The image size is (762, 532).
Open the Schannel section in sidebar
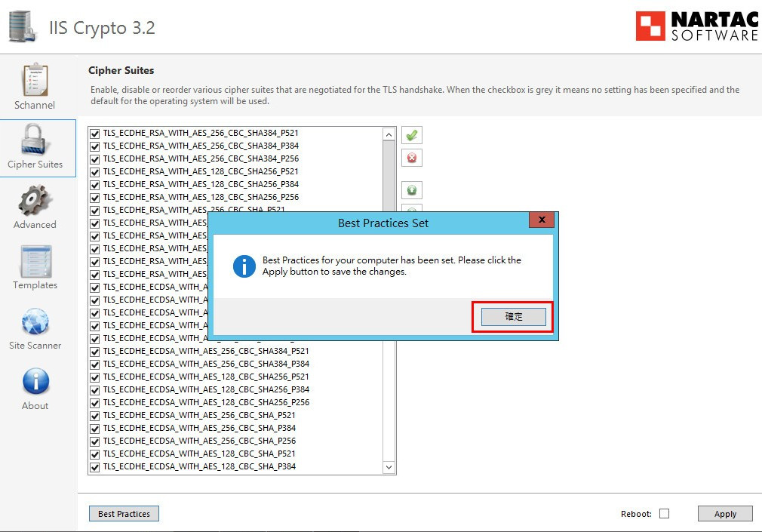pos(35,86)
